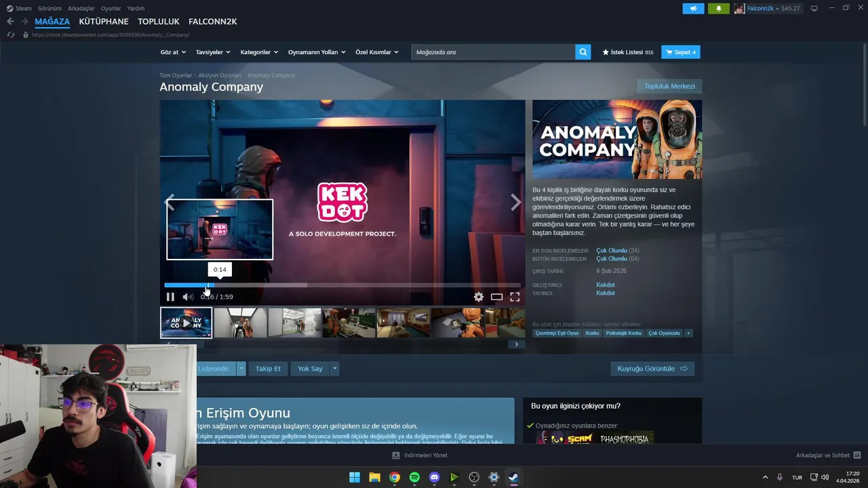This screenshot has width=868, height=488.
Task: Open the Görünüm menu
Action: [x=50, y=8]
